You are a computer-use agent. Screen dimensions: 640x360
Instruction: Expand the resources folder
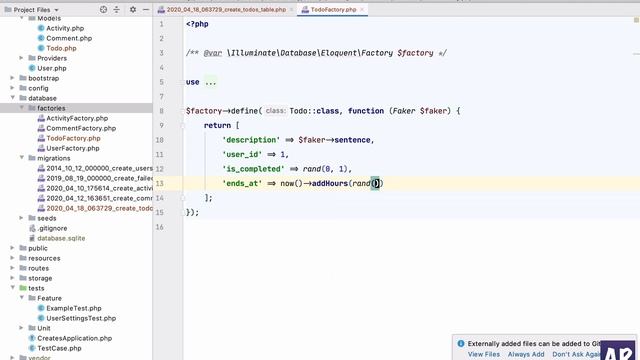pyautogui.click(x=12, y=258)
